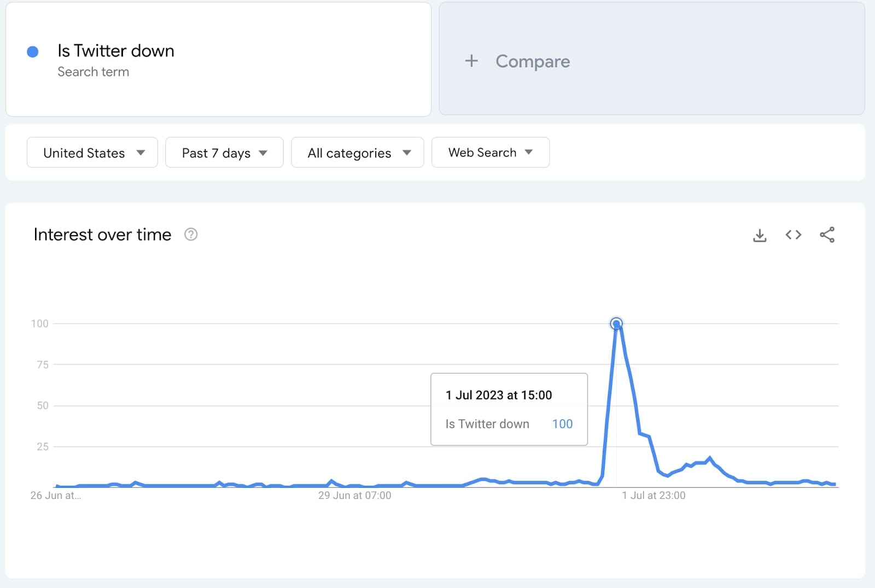Viewport: 875px width, 588px height.
Task: Download the interest over time data
Action: pyautogui.click(x=760, y=235)
